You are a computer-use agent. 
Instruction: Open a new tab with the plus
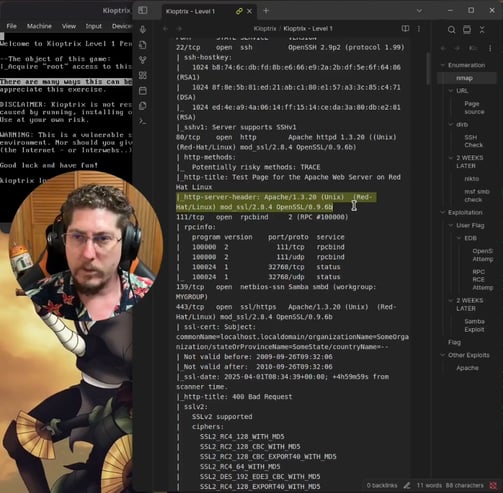(x=266, y=11)
